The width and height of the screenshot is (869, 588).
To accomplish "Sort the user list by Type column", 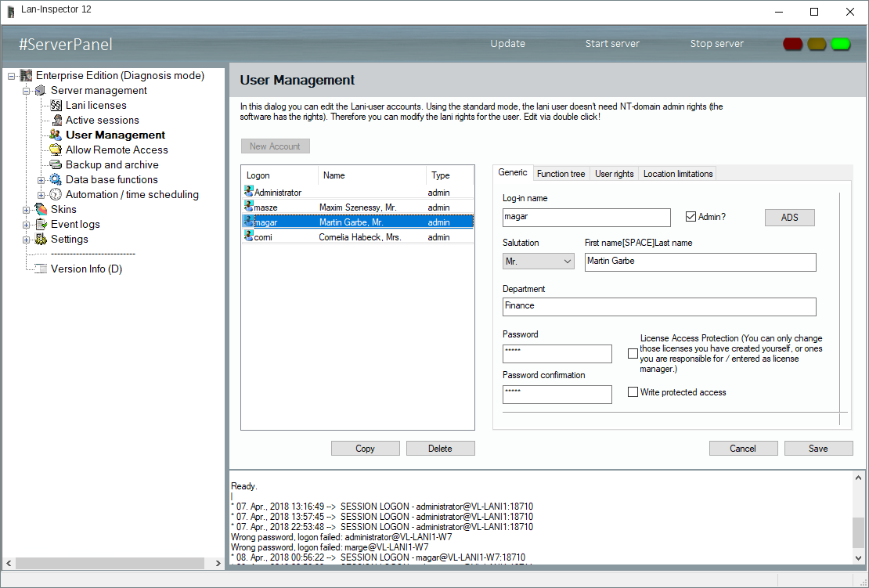I will point(449,175).
